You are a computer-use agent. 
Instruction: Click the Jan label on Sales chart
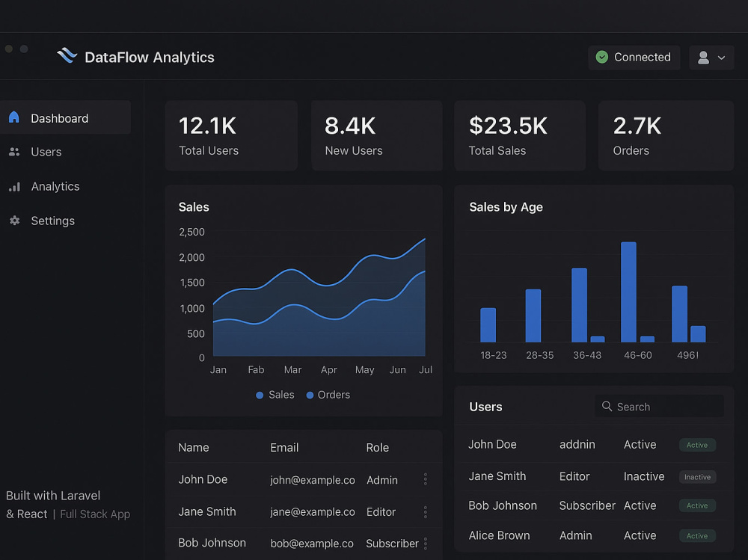pyautogui.click(x=218, y=369)
